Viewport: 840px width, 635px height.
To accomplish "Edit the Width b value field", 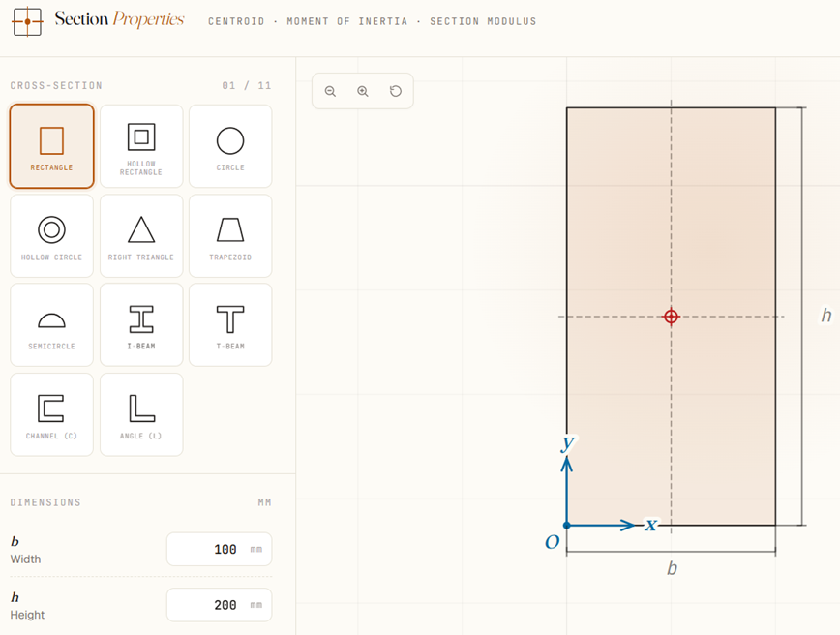I will pyautogui.click(x=219, y=549).
